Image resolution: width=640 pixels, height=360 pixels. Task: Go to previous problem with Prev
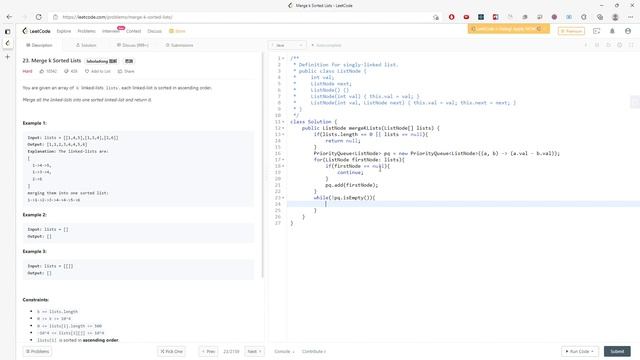(x=208, y=351)
